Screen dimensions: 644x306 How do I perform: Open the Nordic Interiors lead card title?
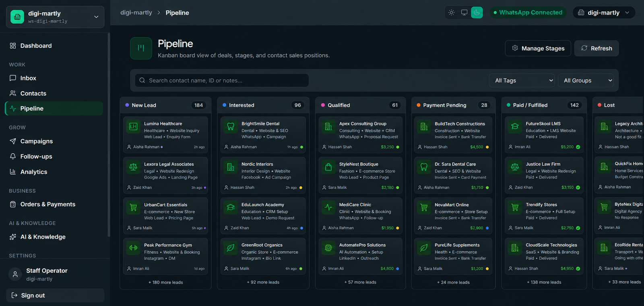point(257,164)
